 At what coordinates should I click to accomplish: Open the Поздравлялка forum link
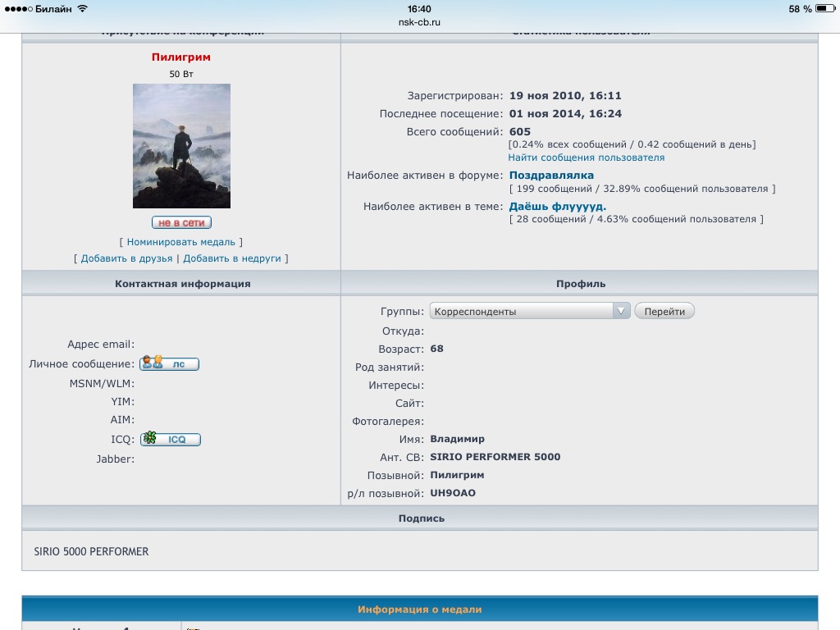pyautogui.click(x=551, y=176)
